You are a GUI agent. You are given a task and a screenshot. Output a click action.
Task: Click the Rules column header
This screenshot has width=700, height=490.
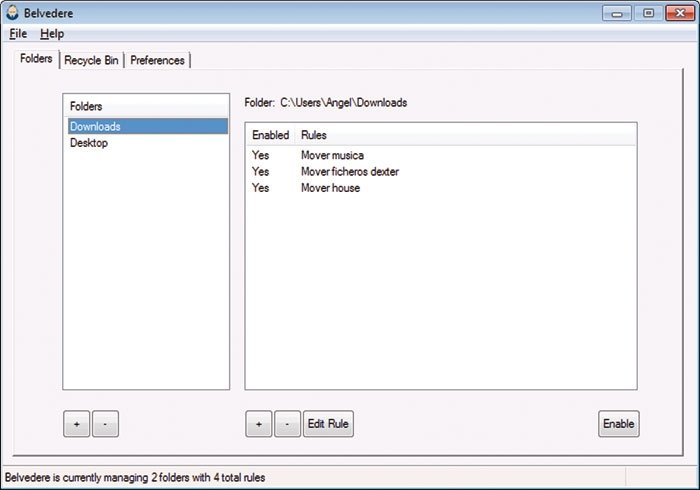point(466,135)
